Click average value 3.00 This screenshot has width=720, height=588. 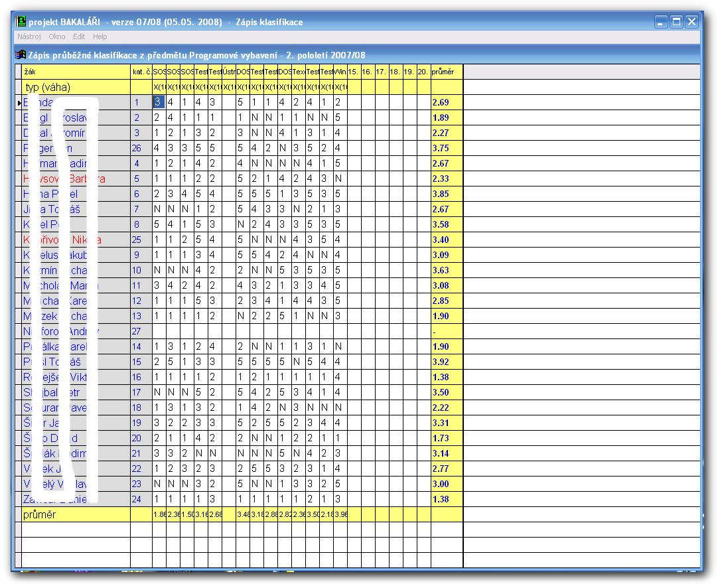pyautogui.click(x=441, y=484)
